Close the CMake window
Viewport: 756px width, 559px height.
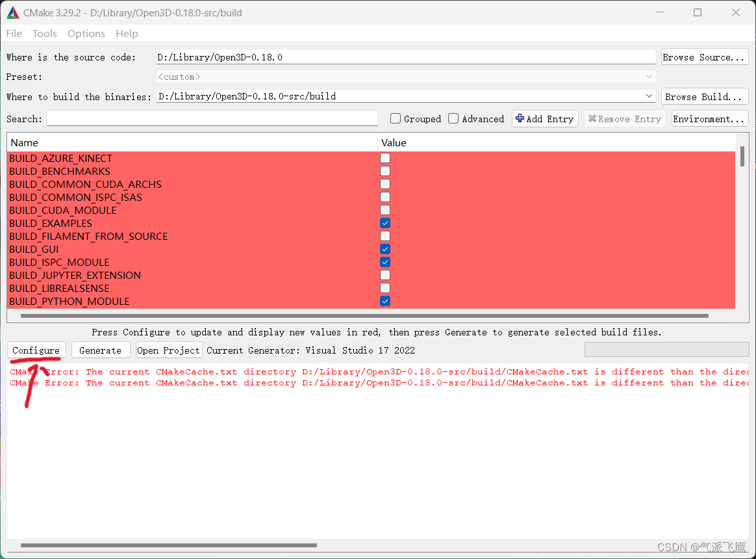click(735, 12)
